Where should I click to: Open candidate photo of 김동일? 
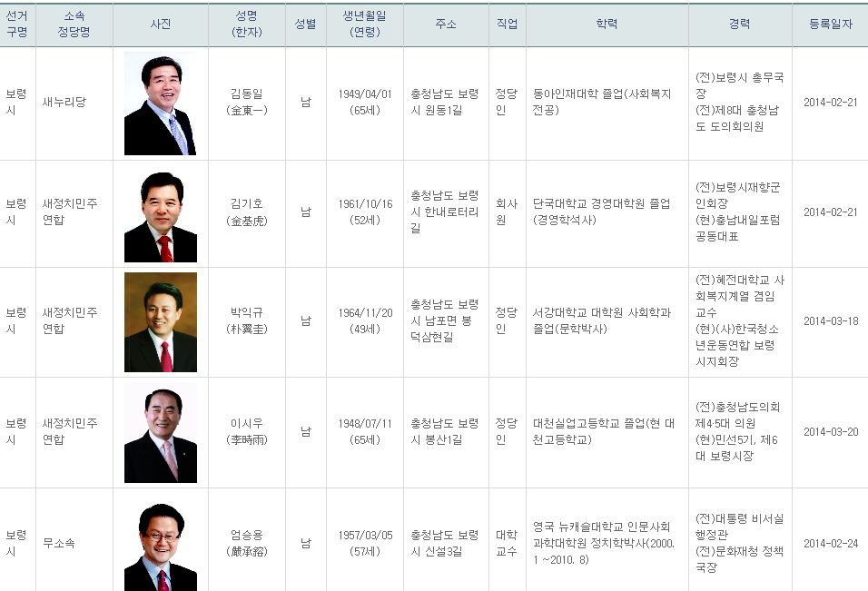click(x=161, y=103)
